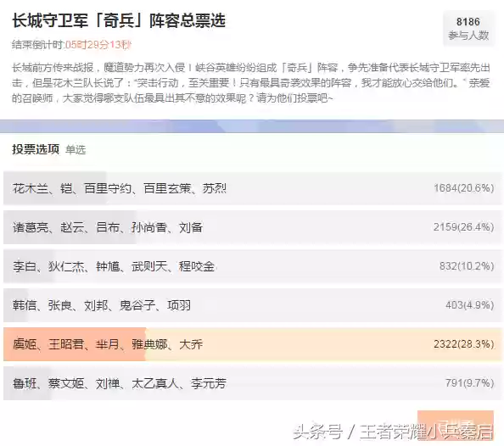Select option 李白、狄仁杰、钟馗、武则天、程咬金
This screenshot has height=446, width=504.
coord(252,266)
